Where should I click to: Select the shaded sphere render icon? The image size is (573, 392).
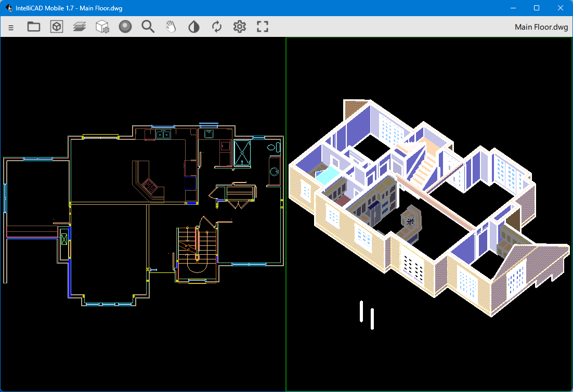(125, 27)
